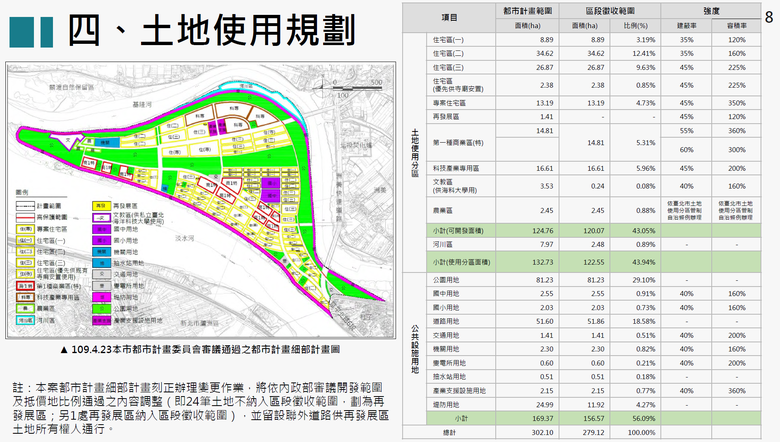Click the 容積率 sub-header
780x442 pixels.
737,25
